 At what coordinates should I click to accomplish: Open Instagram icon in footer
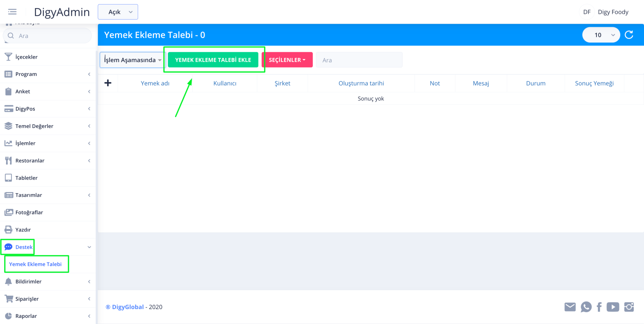point(629,307)
